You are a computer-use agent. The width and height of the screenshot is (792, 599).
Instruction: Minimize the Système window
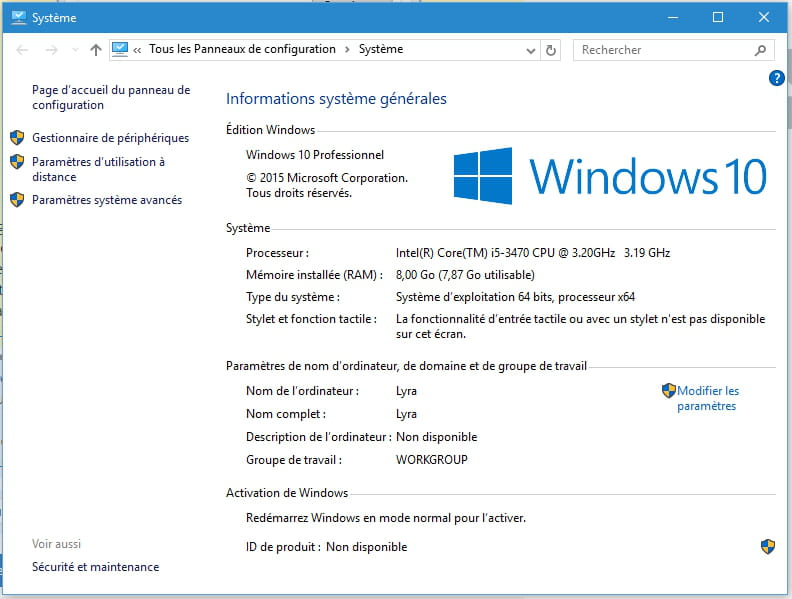[673, 17]
